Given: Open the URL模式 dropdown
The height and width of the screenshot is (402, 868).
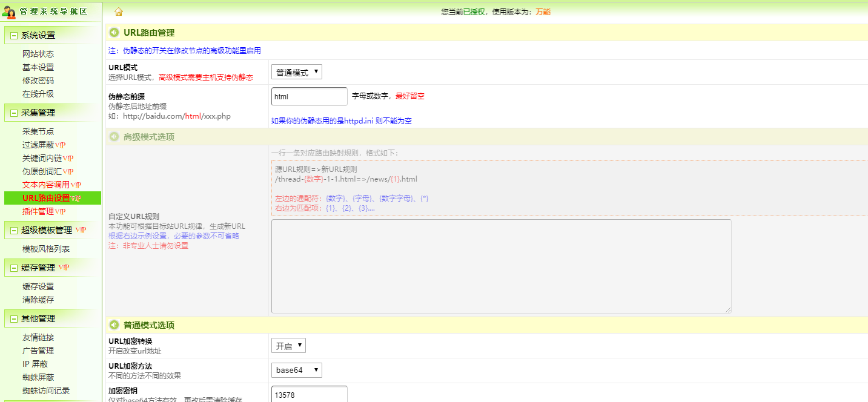Looking at the screenshot, I should click(x=296, y=73).
